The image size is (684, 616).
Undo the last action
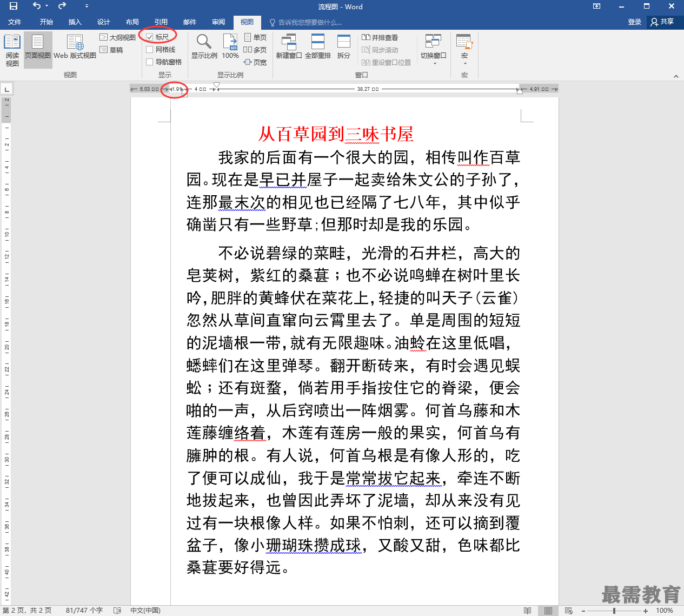pos(36,6)
